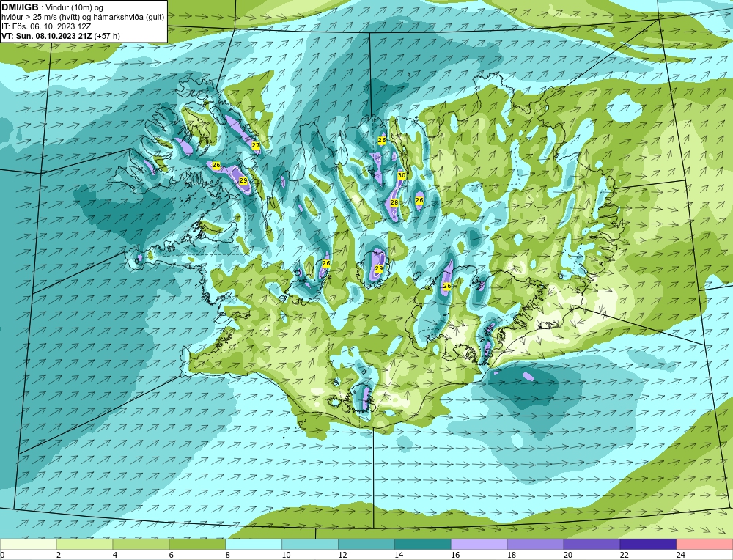
Task: Click the legend scale number 12
Action: pos(342,556)
